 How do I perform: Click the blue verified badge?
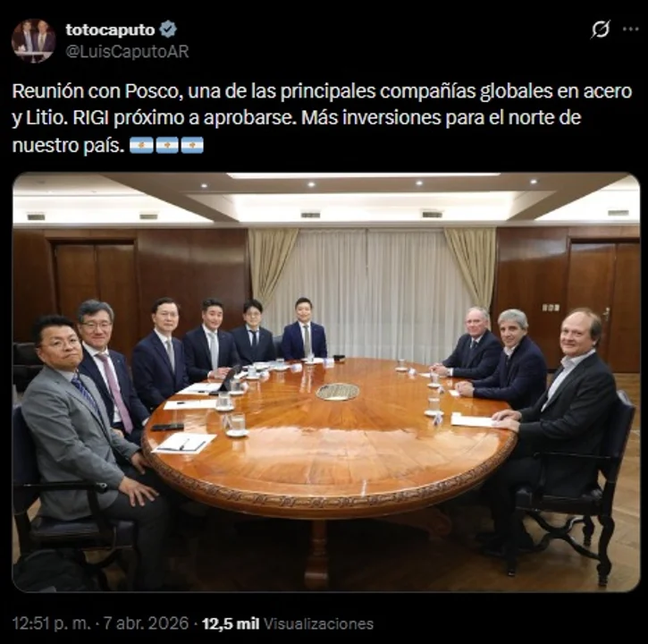(x=169, y=30)
